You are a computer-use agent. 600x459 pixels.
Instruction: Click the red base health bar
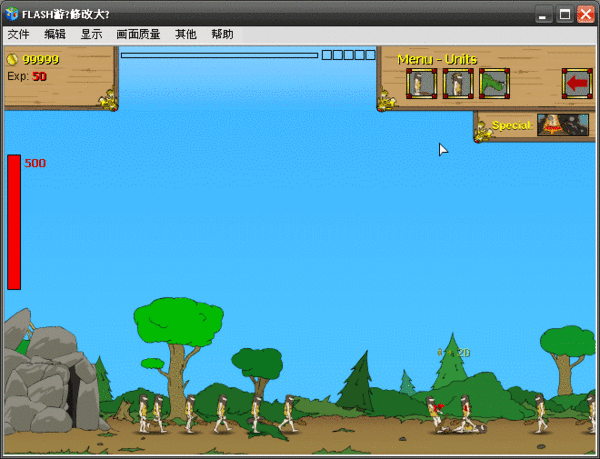(14, 222)
